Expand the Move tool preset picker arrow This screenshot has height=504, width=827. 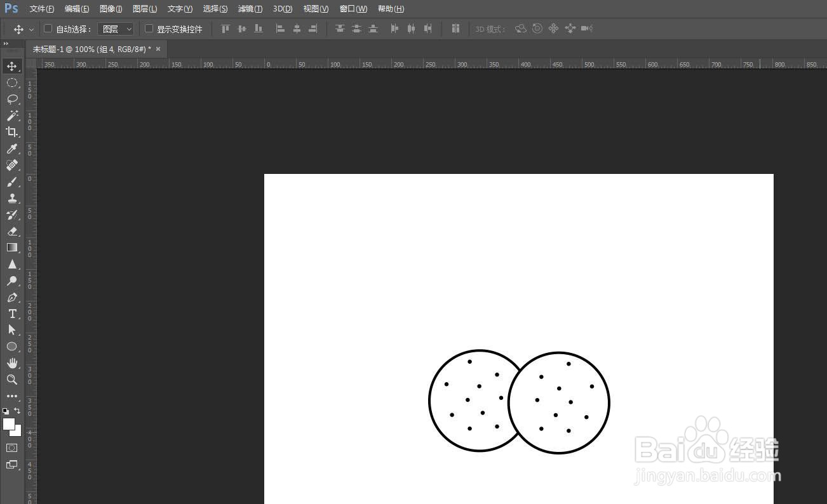click(x=31, y=30)
